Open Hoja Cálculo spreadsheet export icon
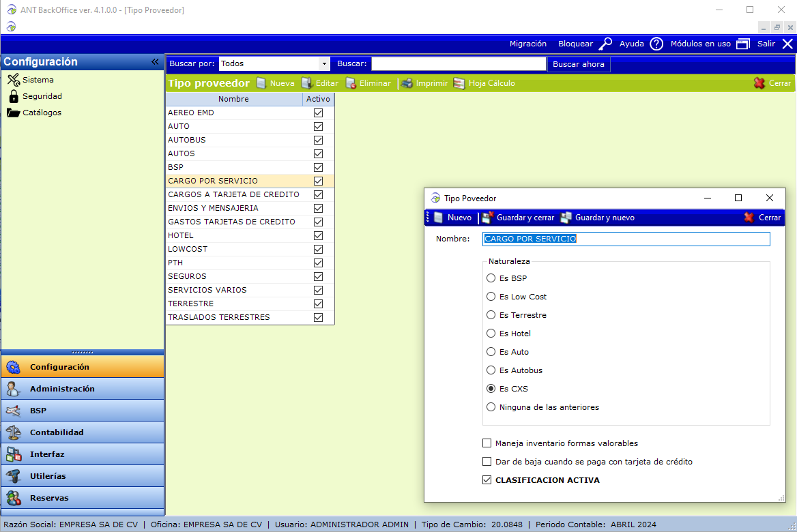This screenshot has width=797, height=532. click(459, 83)
